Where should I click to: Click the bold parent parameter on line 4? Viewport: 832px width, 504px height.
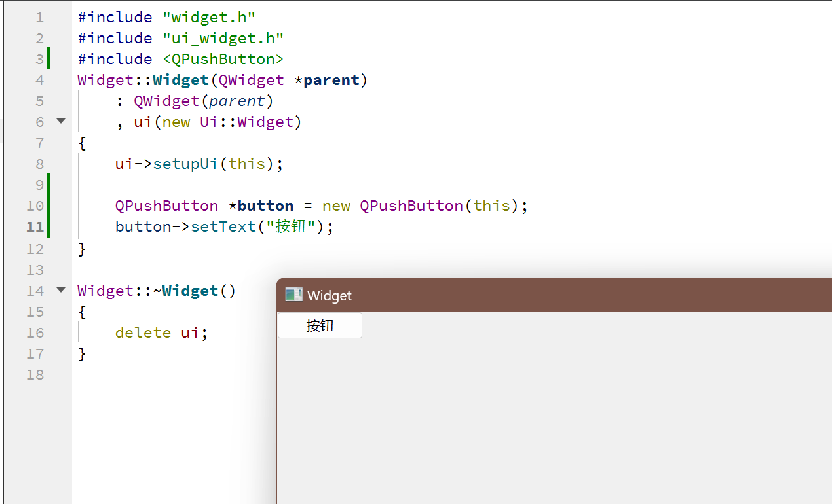(331, 80)
